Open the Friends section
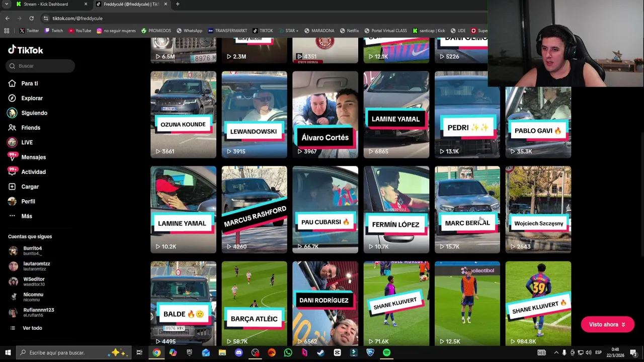 (x=31, y=128)
